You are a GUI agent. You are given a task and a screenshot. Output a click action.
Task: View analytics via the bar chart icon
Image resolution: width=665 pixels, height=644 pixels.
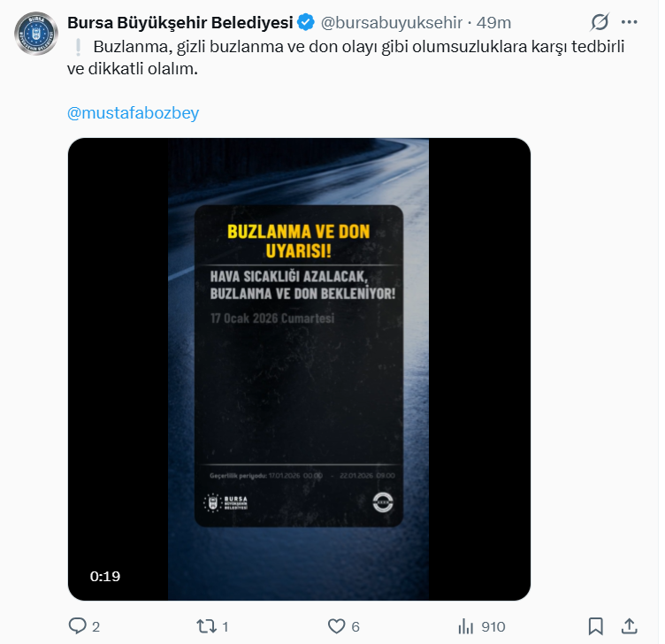click(x=466, y=626)
